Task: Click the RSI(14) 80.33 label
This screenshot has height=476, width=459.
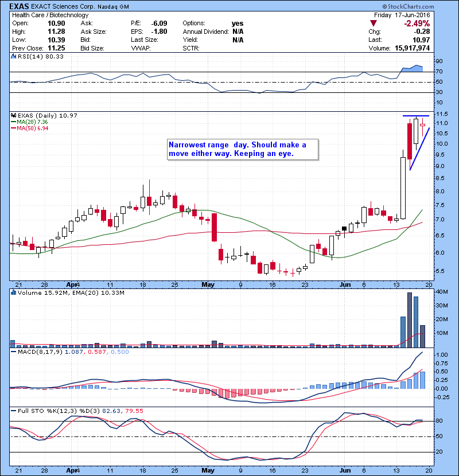Action: point(40,56)
